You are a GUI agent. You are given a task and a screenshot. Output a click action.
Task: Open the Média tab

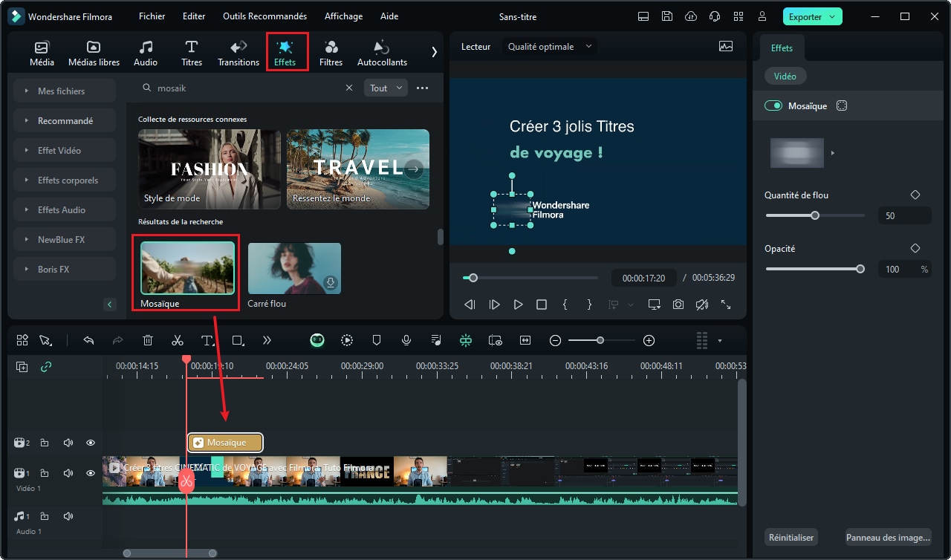tap(42, 53)
